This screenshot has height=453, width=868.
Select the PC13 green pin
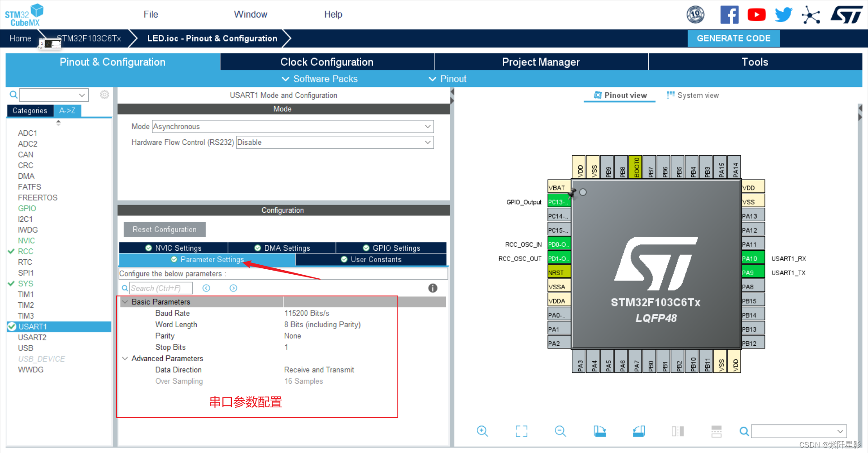click(559, 202)
